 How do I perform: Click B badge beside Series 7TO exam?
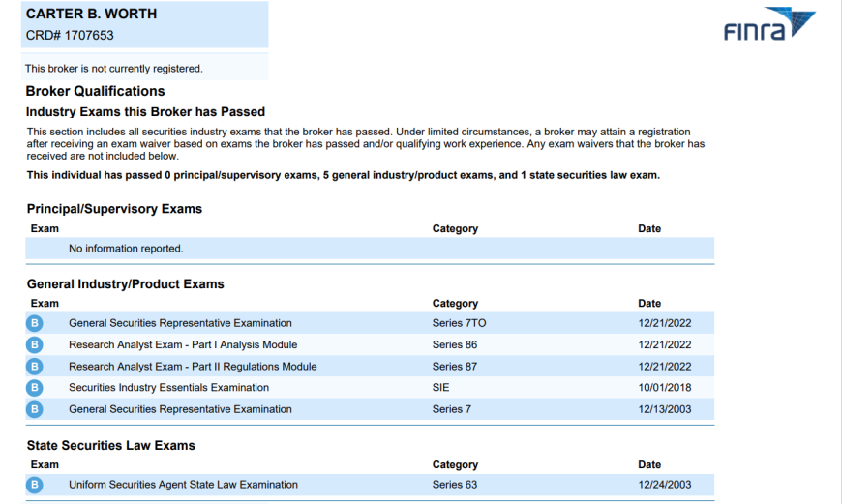tap(35, 323)
